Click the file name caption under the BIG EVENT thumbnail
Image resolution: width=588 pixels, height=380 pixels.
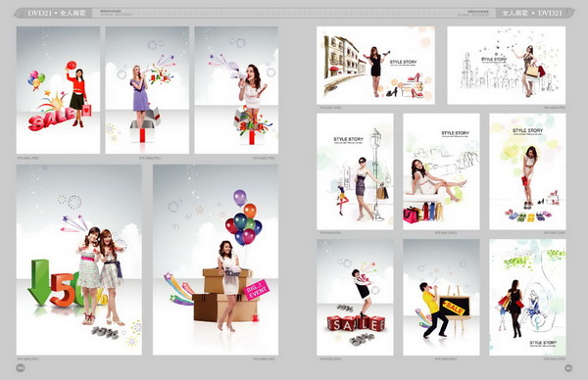pyautogui.click(x=264, y=359)
